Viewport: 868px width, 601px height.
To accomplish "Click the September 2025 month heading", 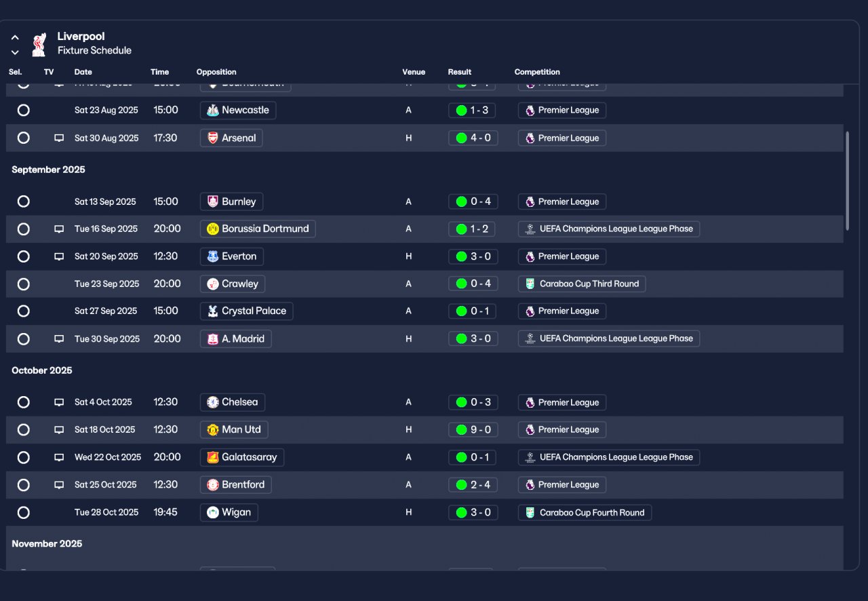I will click(x=49, y=170).
